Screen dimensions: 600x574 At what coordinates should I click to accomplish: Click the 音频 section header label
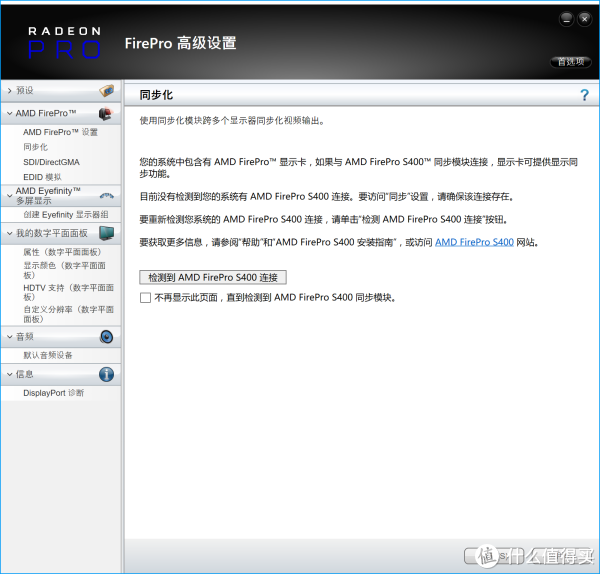click(x=25, y=337)
